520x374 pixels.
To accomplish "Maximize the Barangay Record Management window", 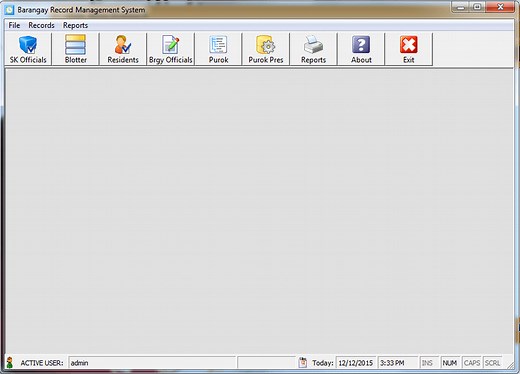I will [x=477, y=7].
